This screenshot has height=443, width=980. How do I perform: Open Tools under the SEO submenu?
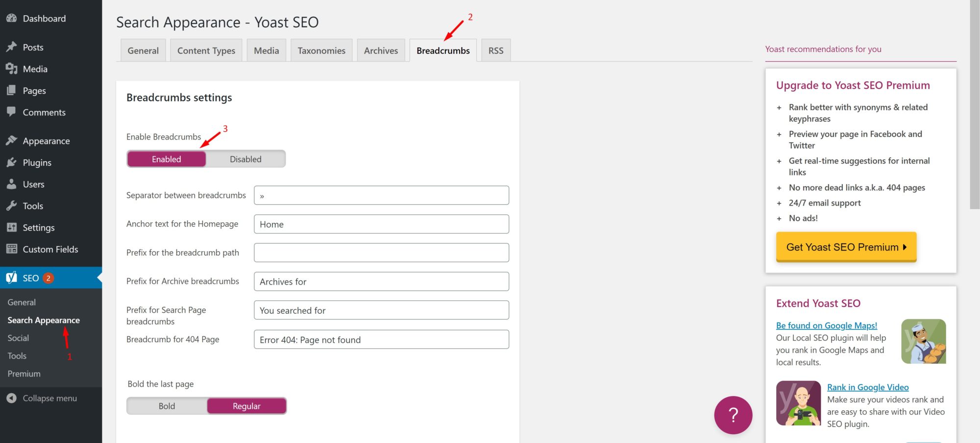coord(17,356)
